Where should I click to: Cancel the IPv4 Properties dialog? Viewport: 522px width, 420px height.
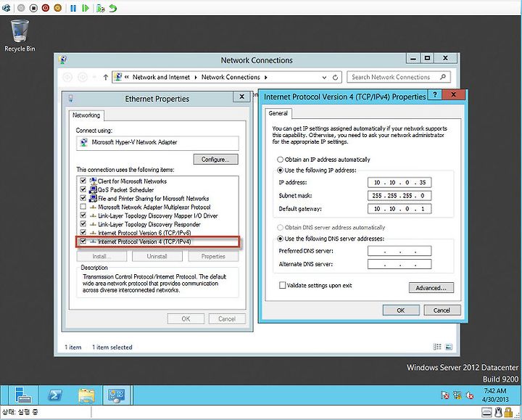click(x=442, y=310)
